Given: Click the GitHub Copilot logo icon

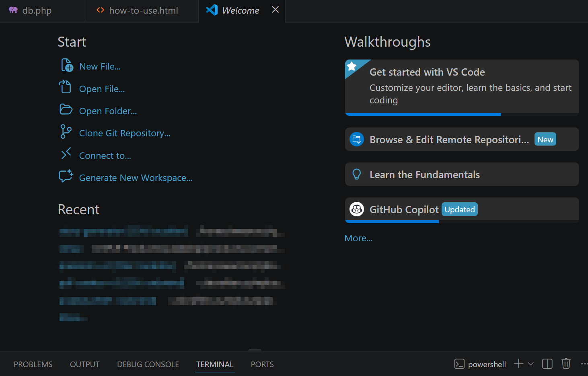Looking at the screenshot, I should click(357, 209).
